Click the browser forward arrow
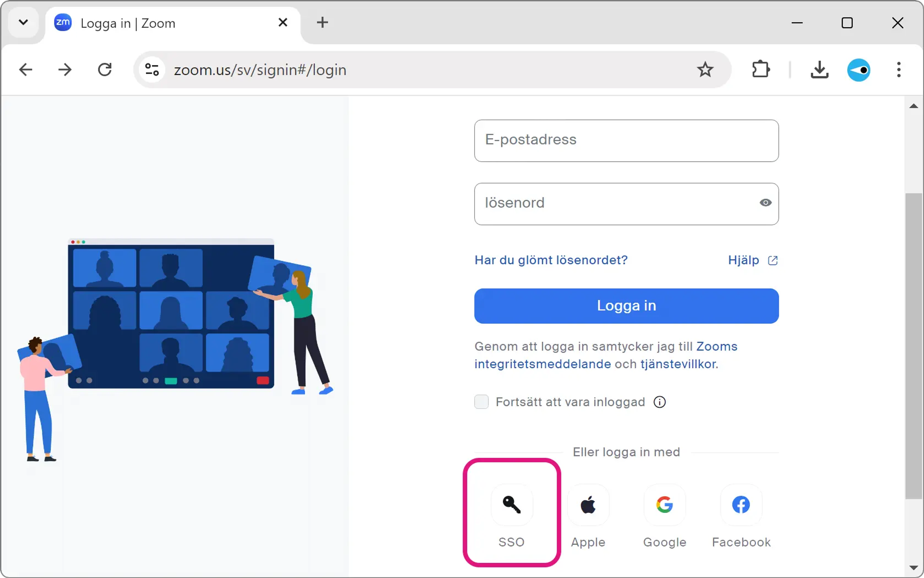This screenshot has width=924, height=578. (65, 70)
